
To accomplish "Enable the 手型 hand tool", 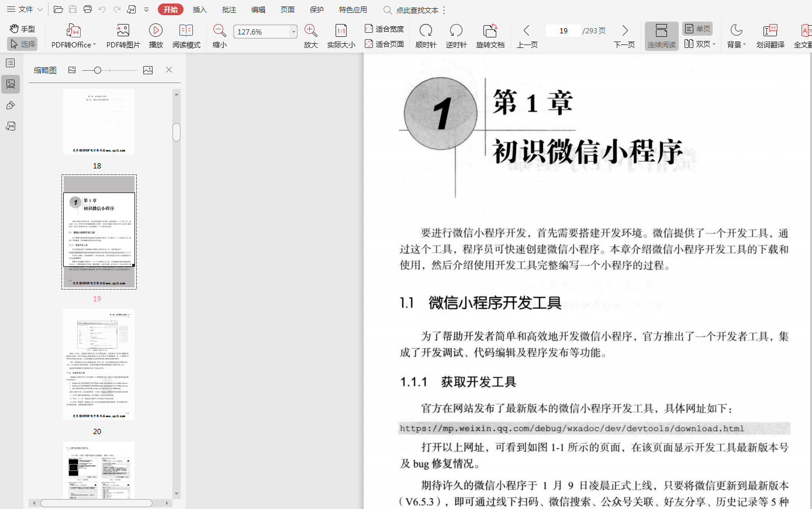I will (x=22, y=29).
